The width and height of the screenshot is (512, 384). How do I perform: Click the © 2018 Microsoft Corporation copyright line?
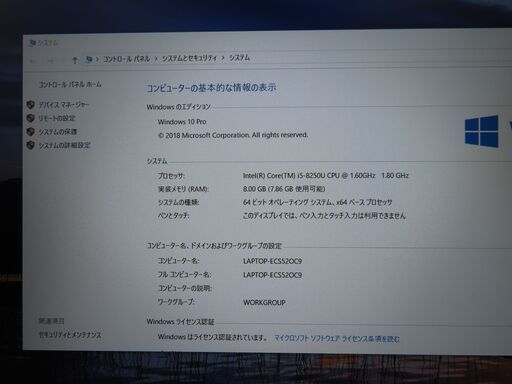coord(233,135)
